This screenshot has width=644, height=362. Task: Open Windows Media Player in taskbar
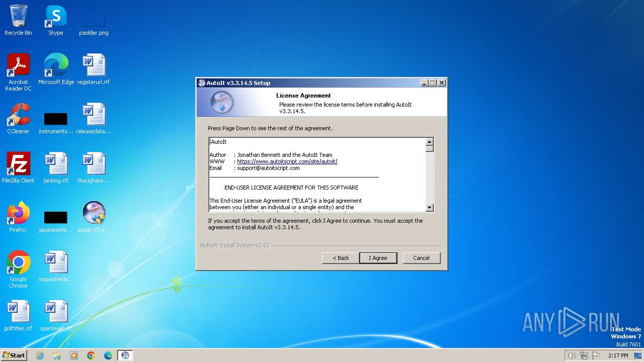(x=74, y=355)
